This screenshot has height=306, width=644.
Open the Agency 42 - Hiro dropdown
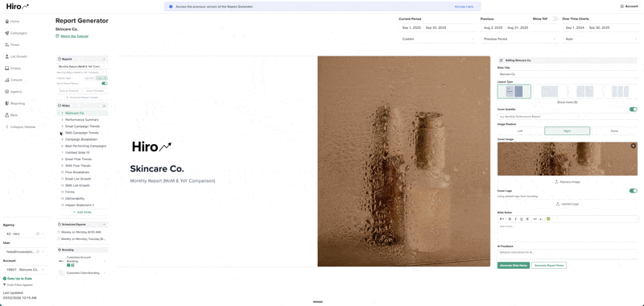click(24, 234)
